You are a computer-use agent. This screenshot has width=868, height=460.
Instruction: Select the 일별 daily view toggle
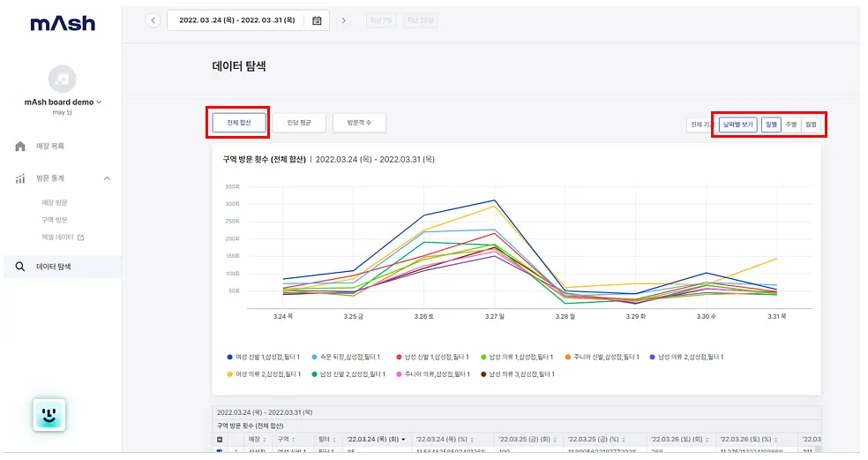[771, 124]
